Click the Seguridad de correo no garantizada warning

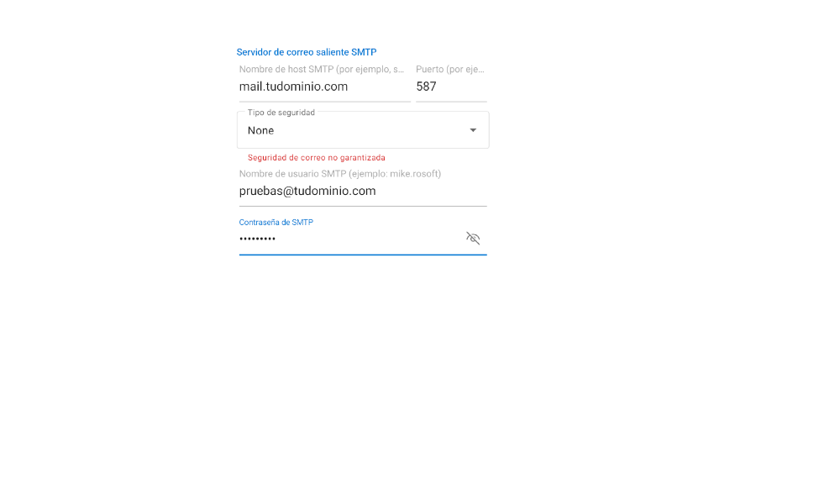tap(316, 158)
